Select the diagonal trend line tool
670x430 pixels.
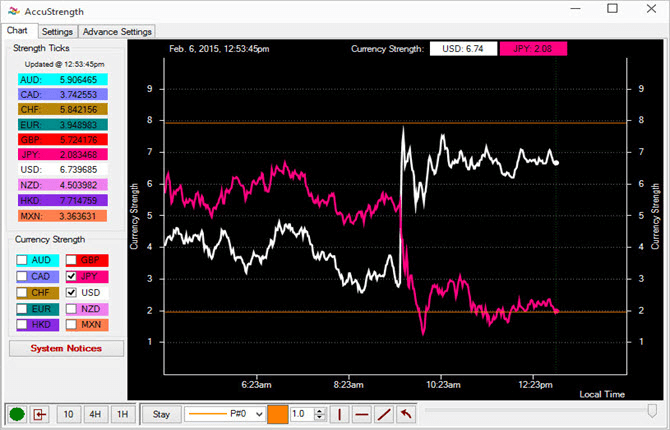point(384,414)
